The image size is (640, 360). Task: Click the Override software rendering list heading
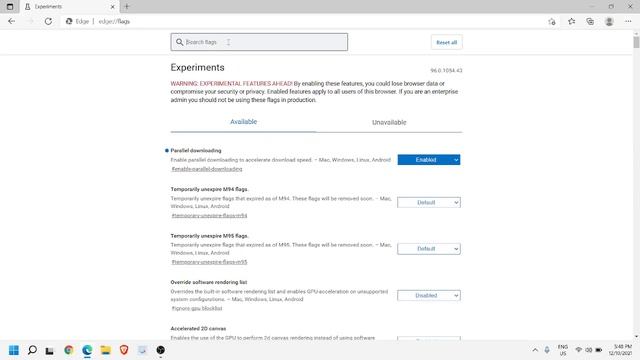(x=209, y=282)
